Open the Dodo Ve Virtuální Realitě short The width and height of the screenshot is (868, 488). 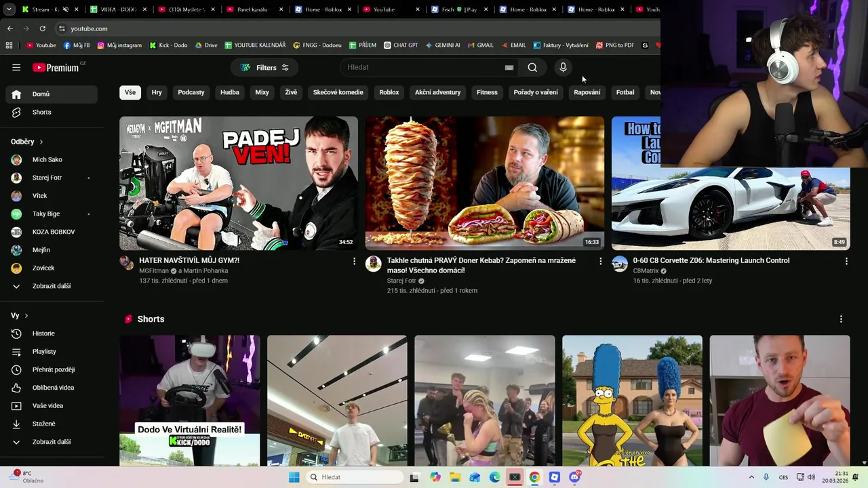click(190, 401)
